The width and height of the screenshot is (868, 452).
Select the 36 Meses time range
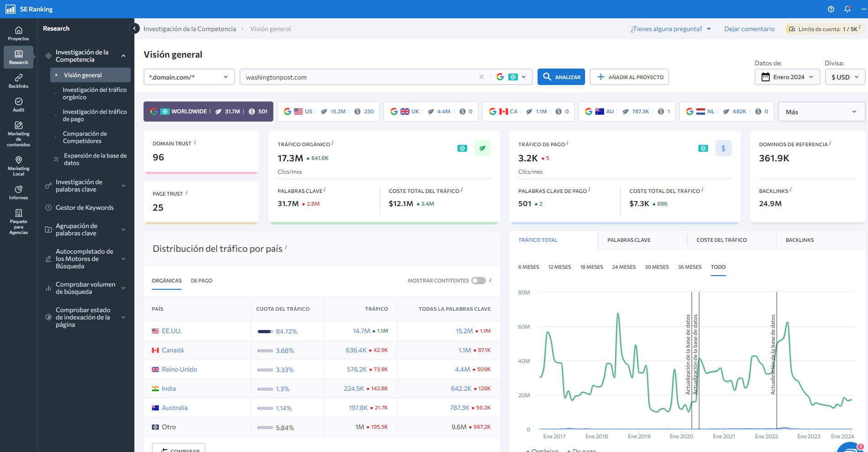[x=689, y=267]
